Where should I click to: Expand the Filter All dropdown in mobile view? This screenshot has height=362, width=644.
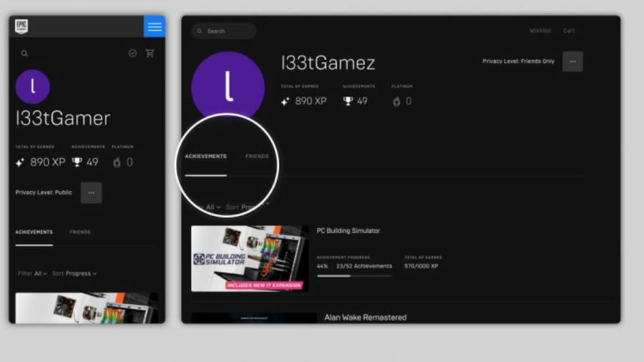pyautogui.click(x=33, y=273)
